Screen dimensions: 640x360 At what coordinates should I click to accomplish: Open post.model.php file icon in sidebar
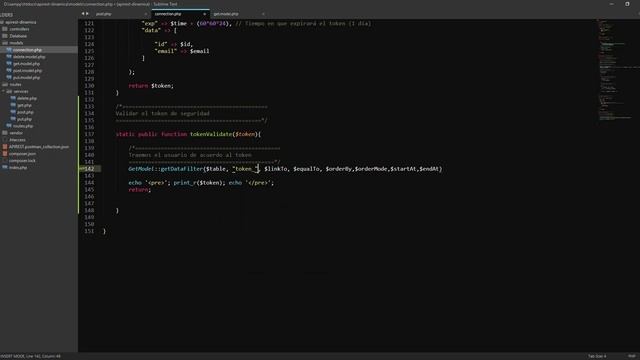point(9,71)
